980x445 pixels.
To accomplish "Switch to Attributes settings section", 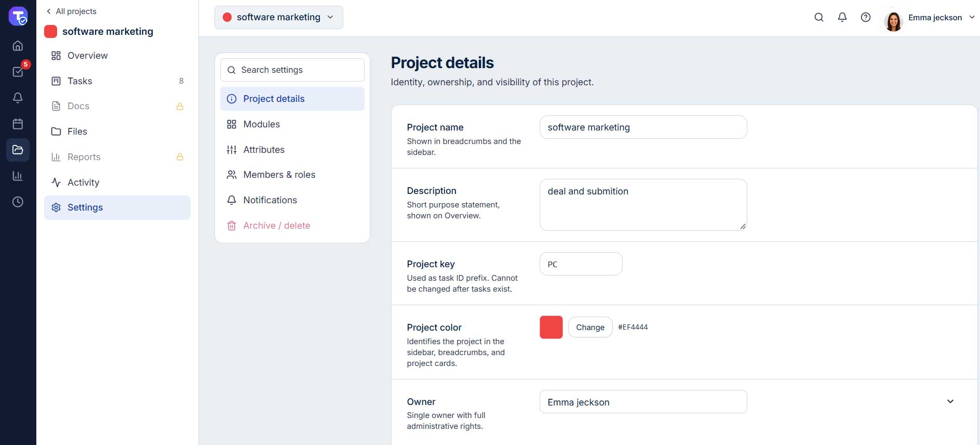I will click(x=292, y=150).
